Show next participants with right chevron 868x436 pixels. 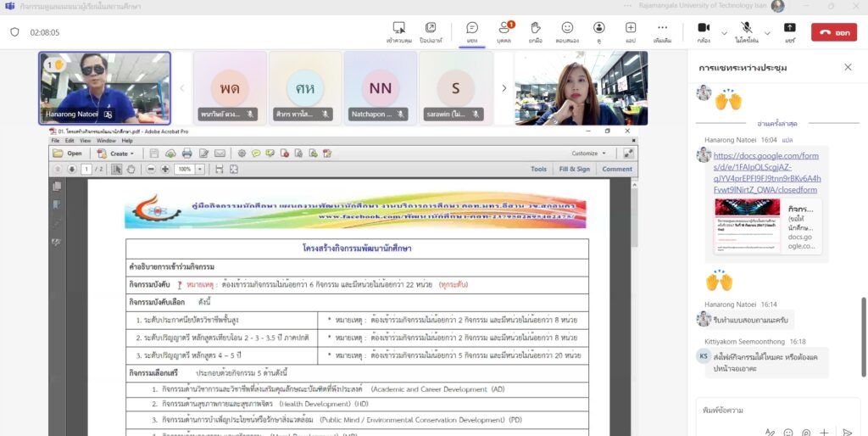(504, 87)
